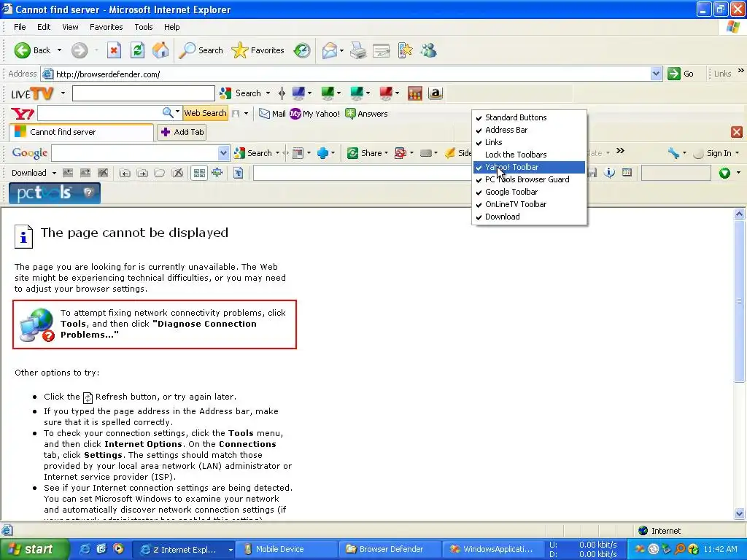The image size is (747, 560).
Task: Click the green down-arrow icon on Download toolbar
Action: (724, 173)
